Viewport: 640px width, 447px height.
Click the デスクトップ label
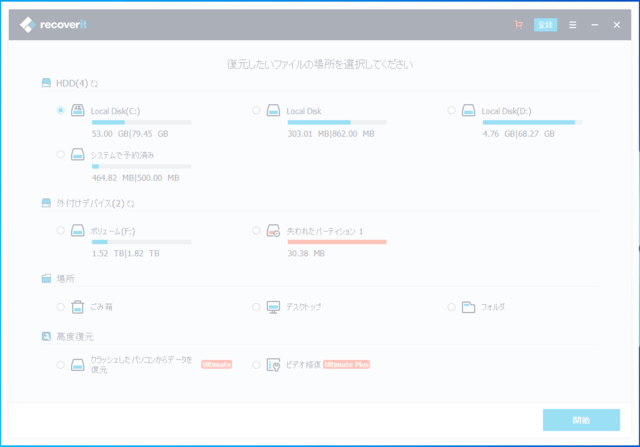[303, 307]
